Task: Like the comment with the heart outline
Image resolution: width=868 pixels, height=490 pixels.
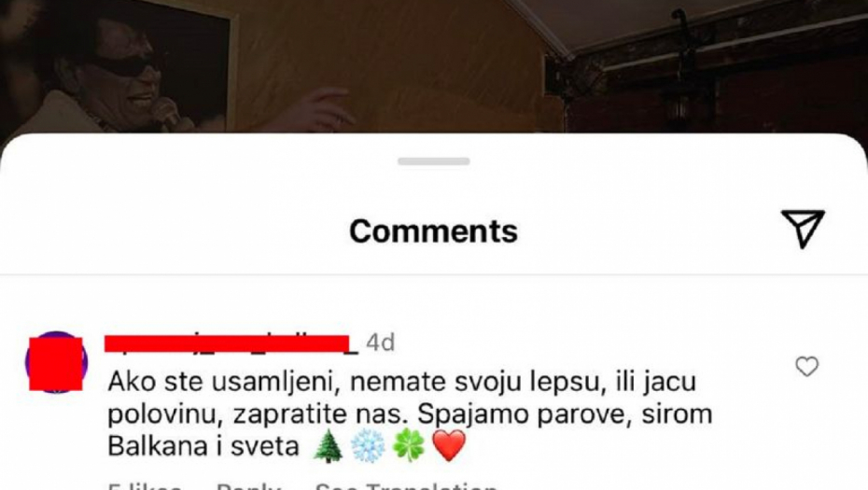Action: tap(806, 367)
